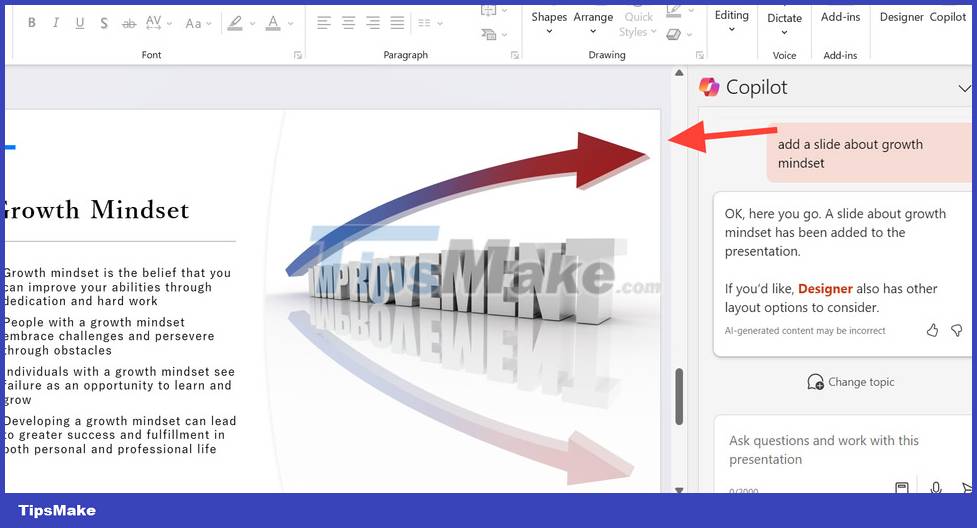Click 'add a slide about growth mindset' message
977x528 pixels.
[868, 153]
